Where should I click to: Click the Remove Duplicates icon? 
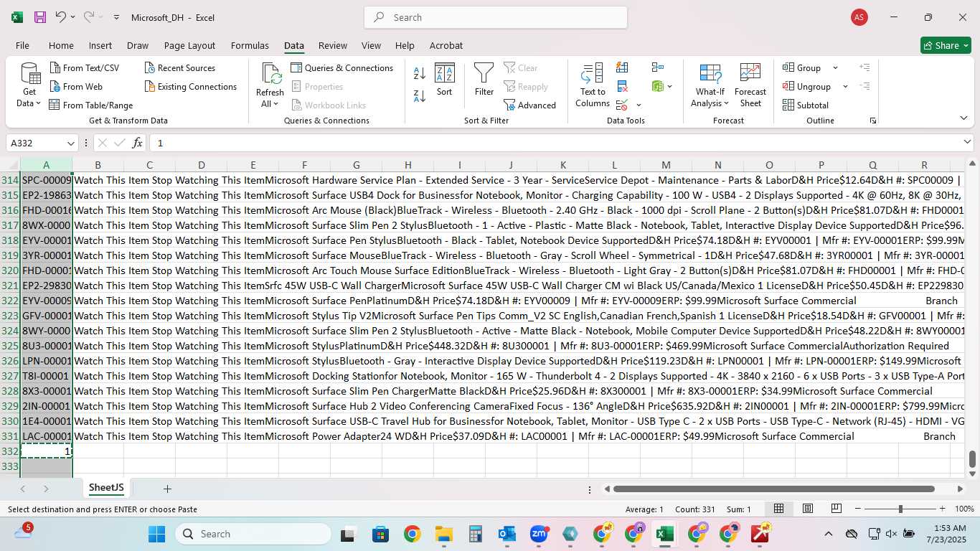(x=622, y=87)
